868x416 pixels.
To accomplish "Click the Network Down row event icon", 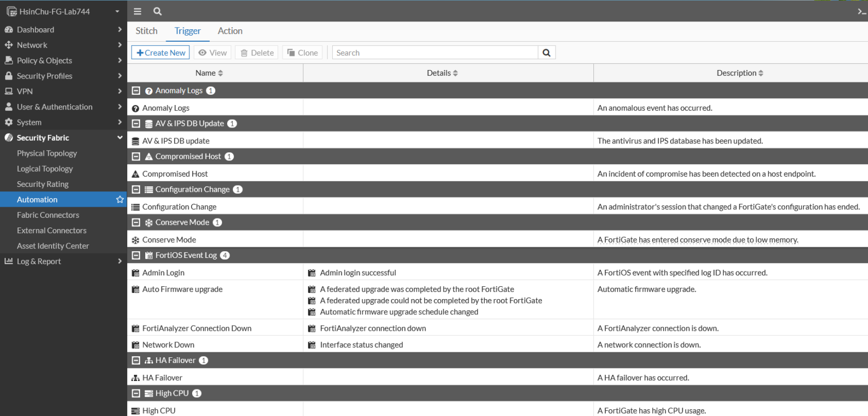I will [x=135, y=345].
